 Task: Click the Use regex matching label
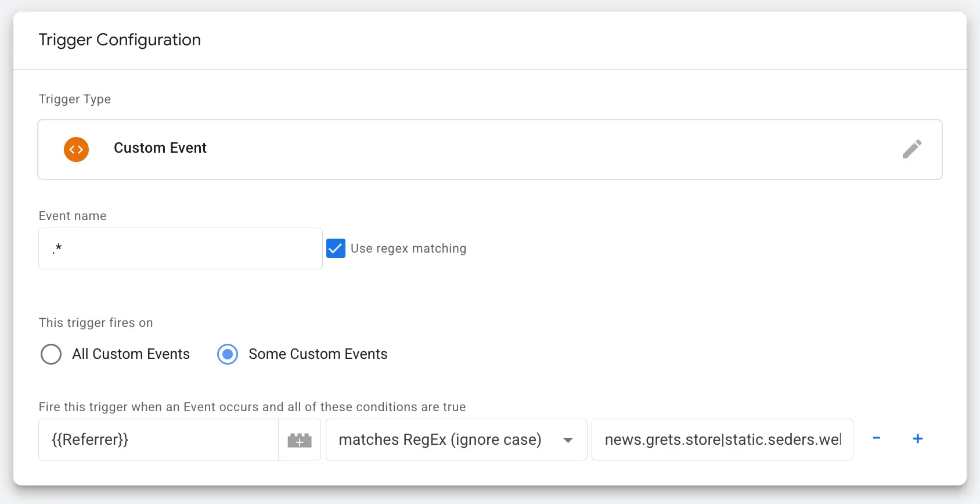click(x=408, y=249)
